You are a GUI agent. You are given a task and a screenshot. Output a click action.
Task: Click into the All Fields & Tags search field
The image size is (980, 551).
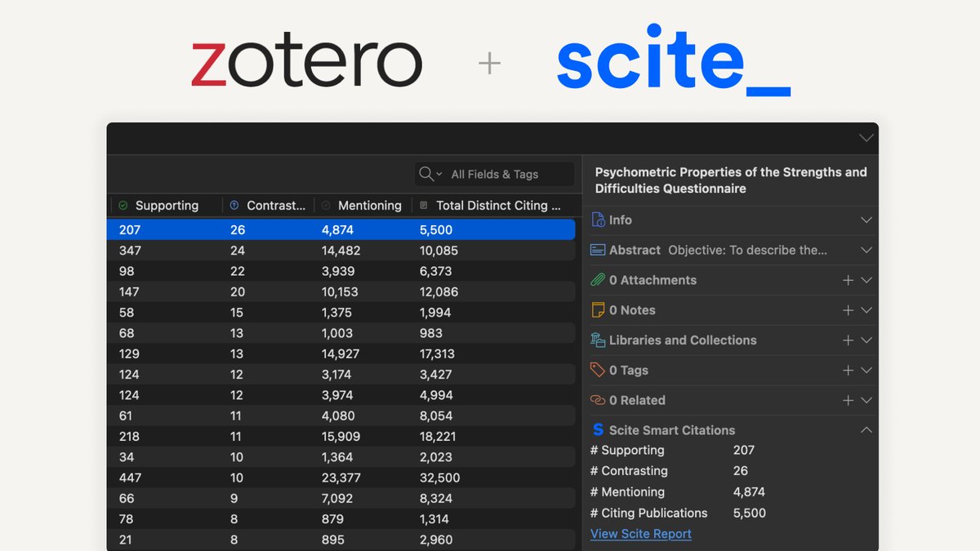coord(494,174)
